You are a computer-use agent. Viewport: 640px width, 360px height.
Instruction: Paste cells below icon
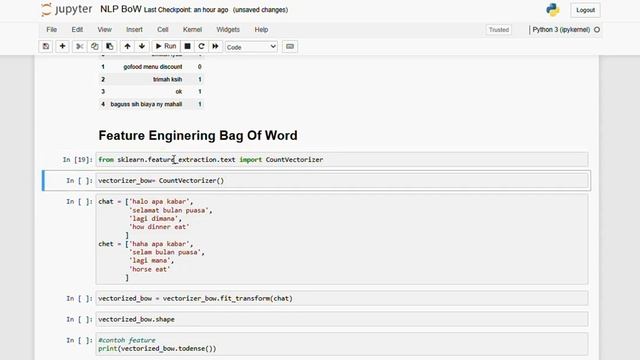109,47
